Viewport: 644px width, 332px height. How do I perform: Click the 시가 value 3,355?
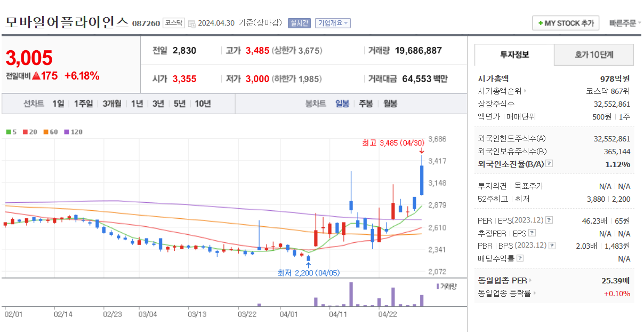pos(184,79)
